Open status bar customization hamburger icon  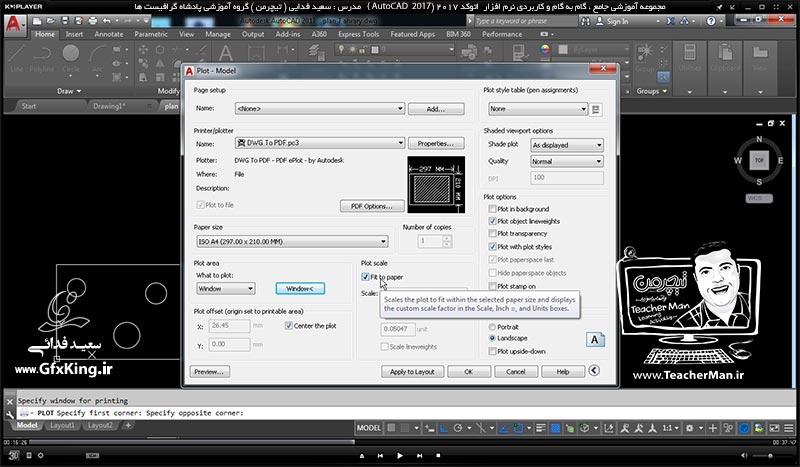(789, 428)
